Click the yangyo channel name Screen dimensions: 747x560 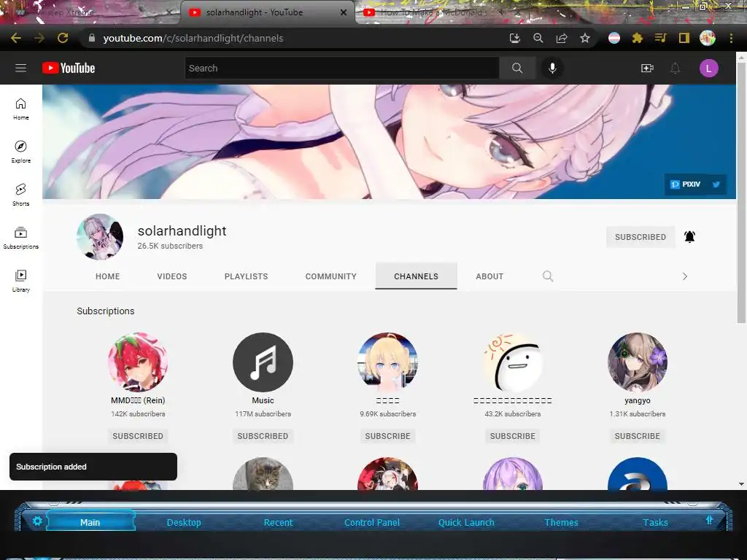click(638, 400)
